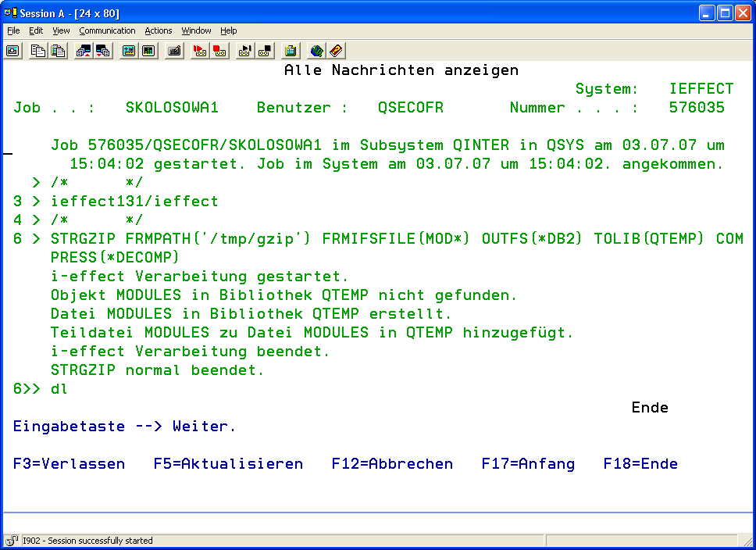Screen dimensions: 756x550
Task: Click the F12=Abbrechen function key text
Action: coord(392,464)
